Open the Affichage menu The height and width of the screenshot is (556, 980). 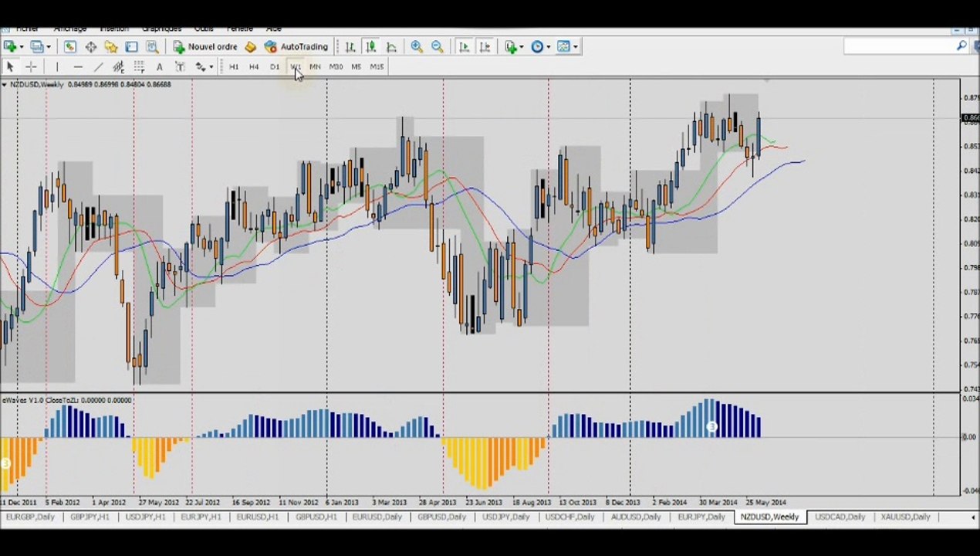pyautogui.click(x=70, y=29)
